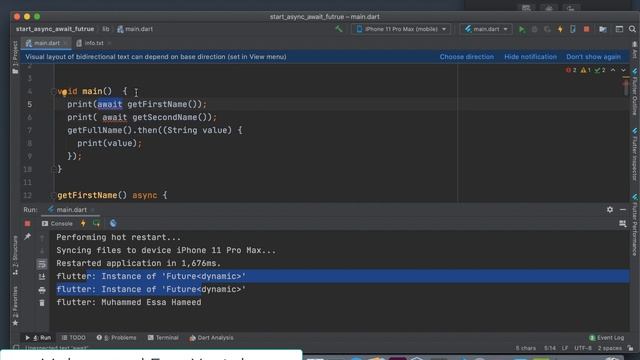The image size is (640, 360).
Task: Open Flutter Performance side panel
Action: pos(634,224)
